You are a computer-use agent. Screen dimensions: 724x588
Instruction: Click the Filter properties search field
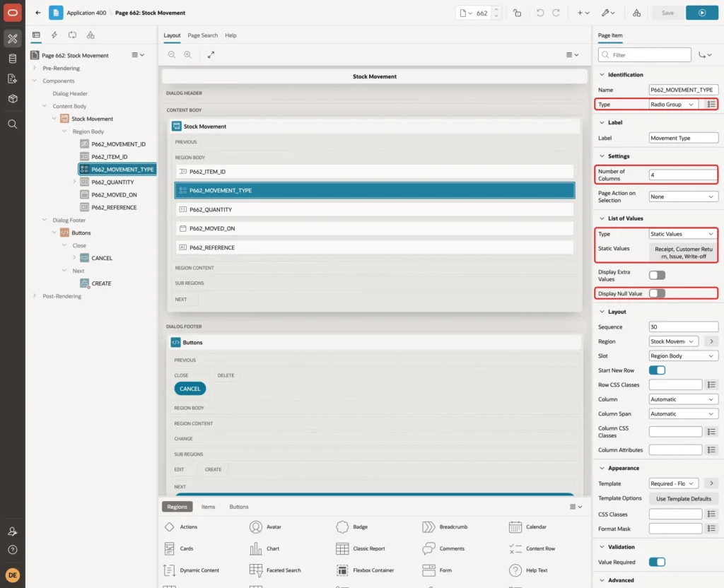tap(645, 55)
